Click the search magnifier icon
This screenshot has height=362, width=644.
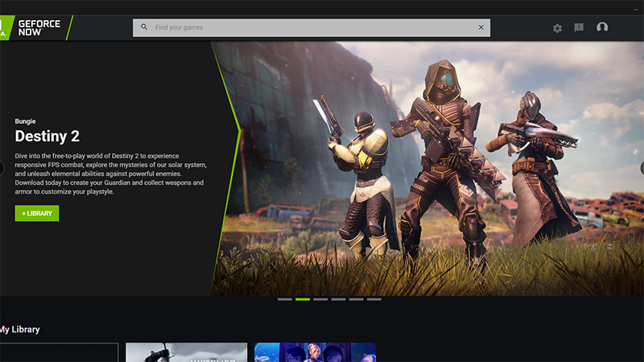(x=144, y=27)
